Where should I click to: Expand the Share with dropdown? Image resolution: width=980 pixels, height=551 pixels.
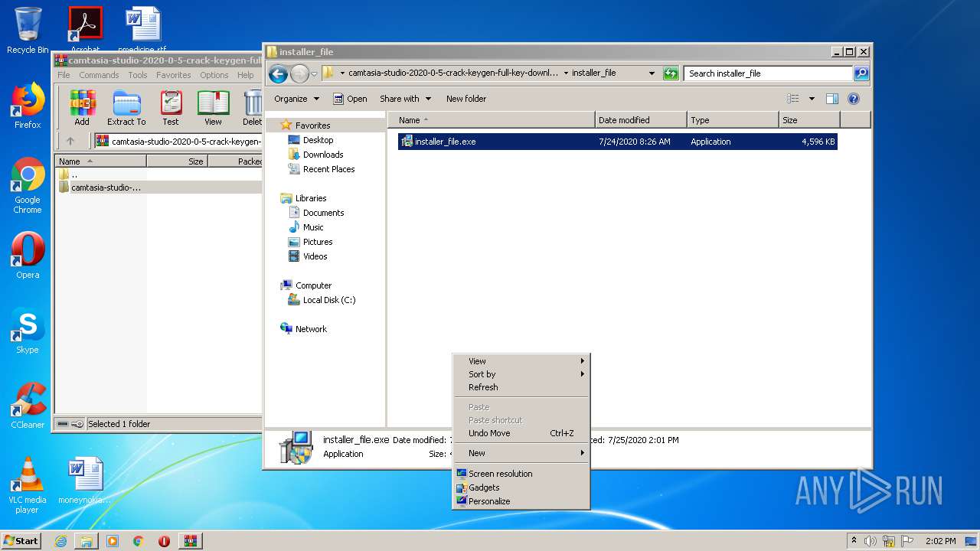pyautogui.click(x=405, y=99)
